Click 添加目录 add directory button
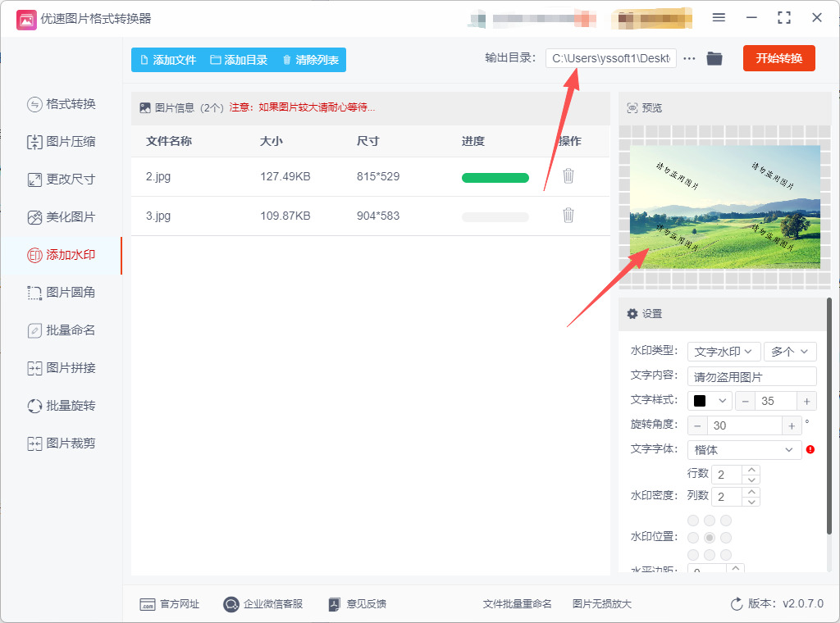Image resolution: width=840 pixels, height=623 pixels. tap(239, 60)
